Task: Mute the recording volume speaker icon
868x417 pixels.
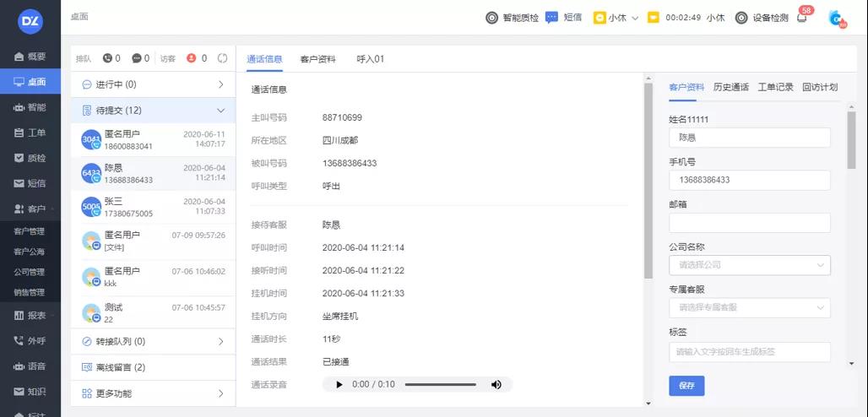Action: point(496,385)
